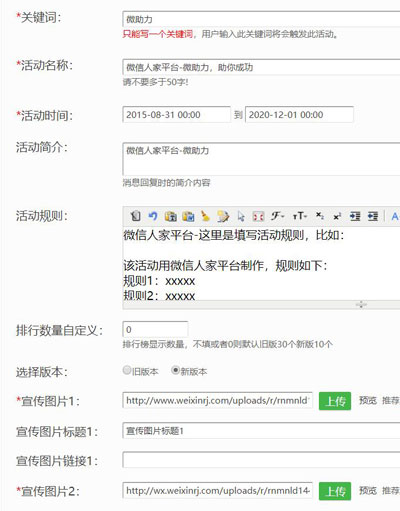Focus the 关键词 input field
The height and width of the screenshot is (511, 400).
click(x=261, y=19)
